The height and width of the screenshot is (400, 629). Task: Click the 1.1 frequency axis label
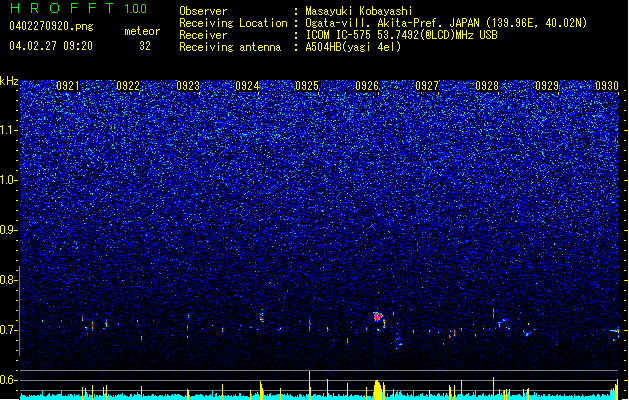(9, 130)
